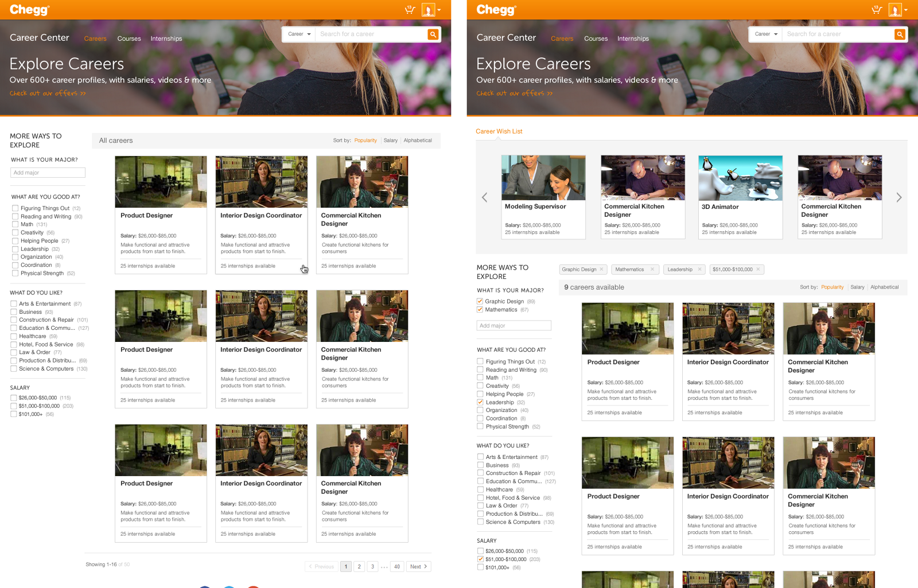This screenshot has height=588, width=918.
Task: Show next careers in Wish List carousel
Action: pyautogui.click(x=899, y=197)
